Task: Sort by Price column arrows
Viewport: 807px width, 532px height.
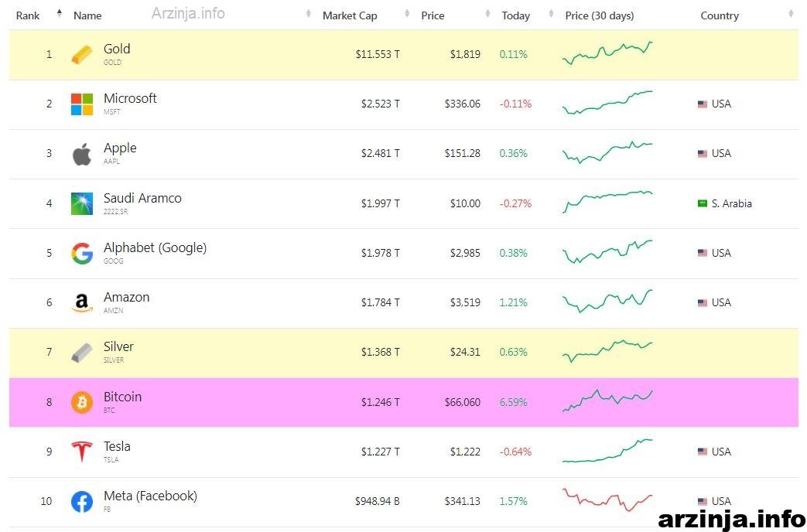Action: click(x=487, y=13)
